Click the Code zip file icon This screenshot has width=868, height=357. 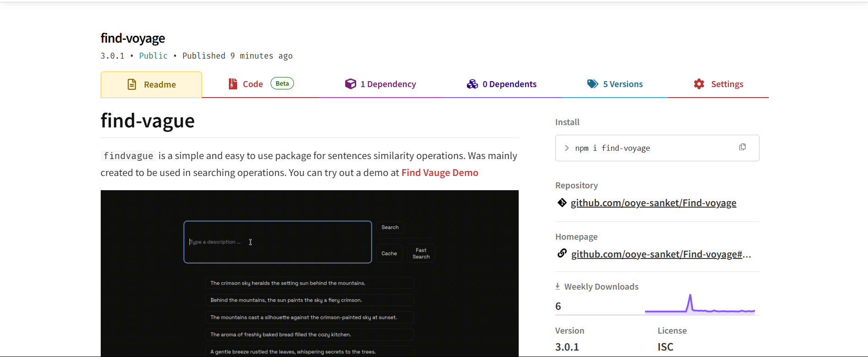[233, 84]
